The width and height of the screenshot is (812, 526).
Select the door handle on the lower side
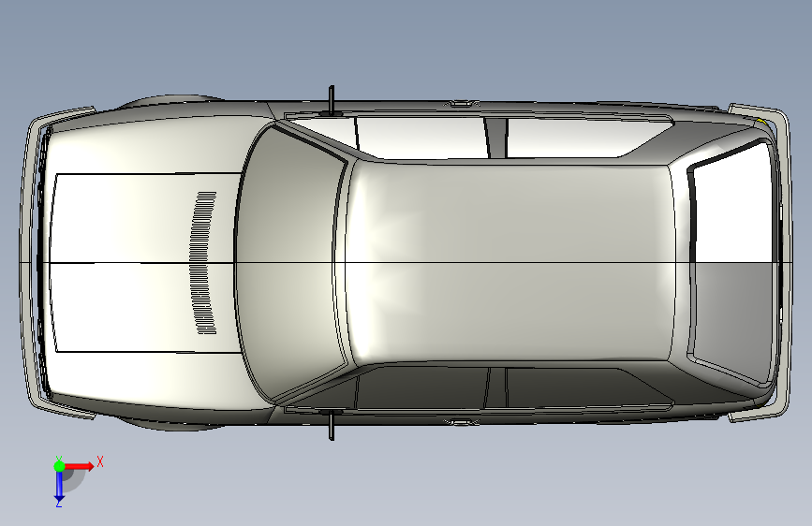461,422
